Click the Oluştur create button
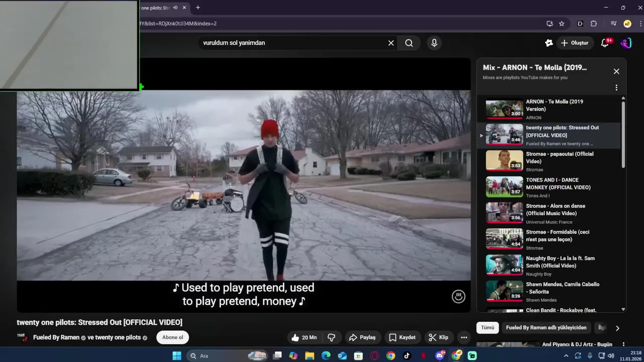644x362 pixels. 575,43
